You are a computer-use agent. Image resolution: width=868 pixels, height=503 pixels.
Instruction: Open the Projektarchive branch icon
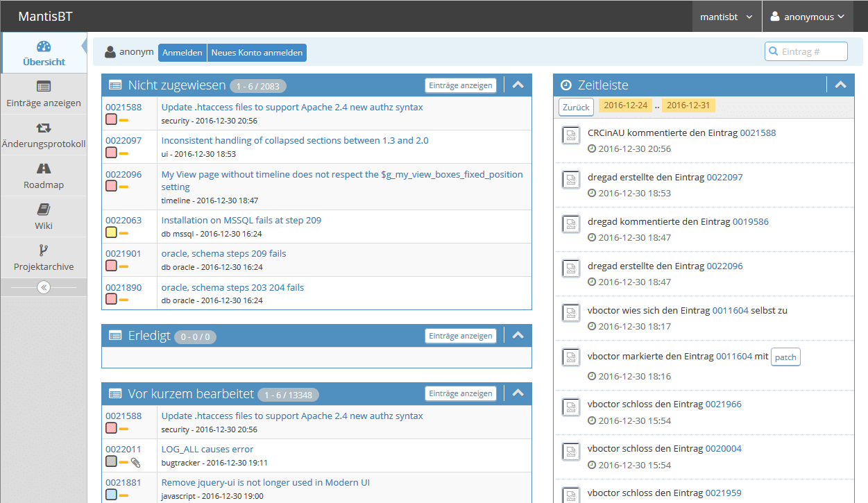point(44,250)
